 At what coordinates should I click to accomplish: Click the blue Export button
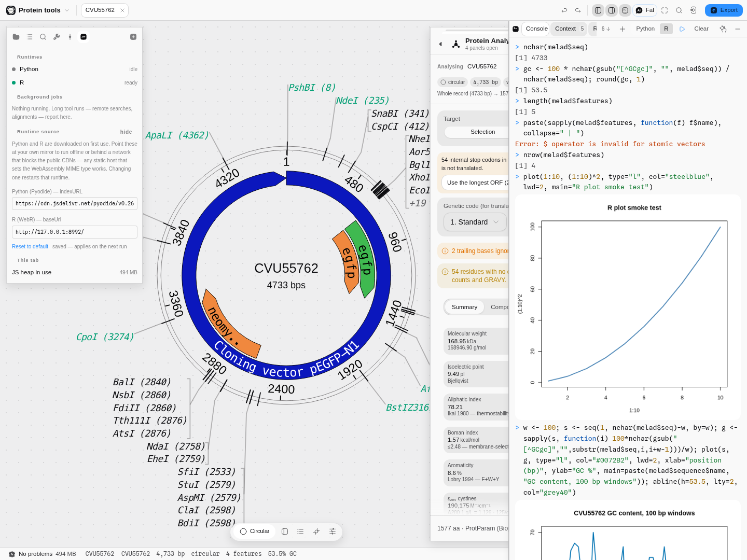coord(724,10)
